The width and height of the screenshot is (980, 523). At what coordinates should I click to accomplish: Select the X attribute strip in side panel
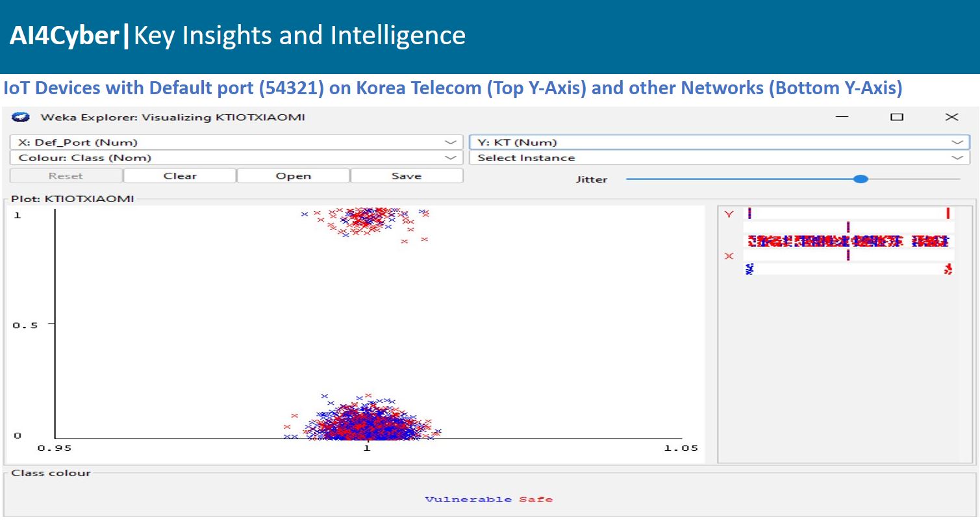(848, 255)
